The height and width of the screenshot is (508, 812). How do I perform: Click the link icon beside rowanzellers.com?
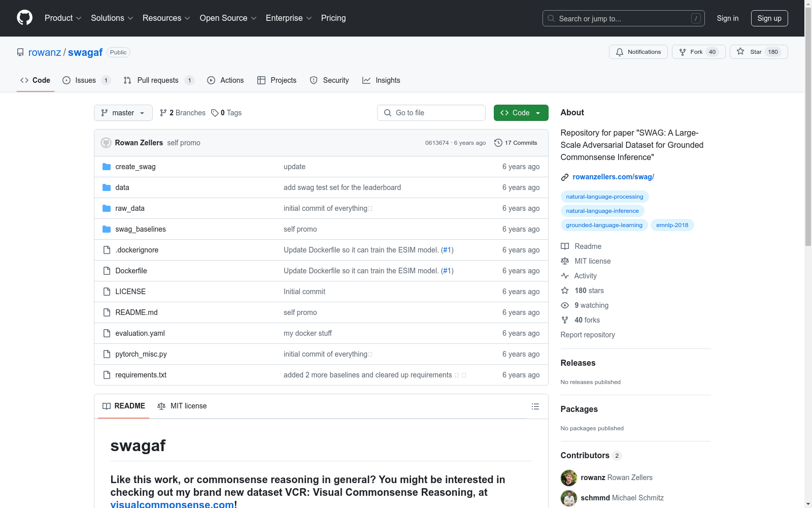pos(565,177)
